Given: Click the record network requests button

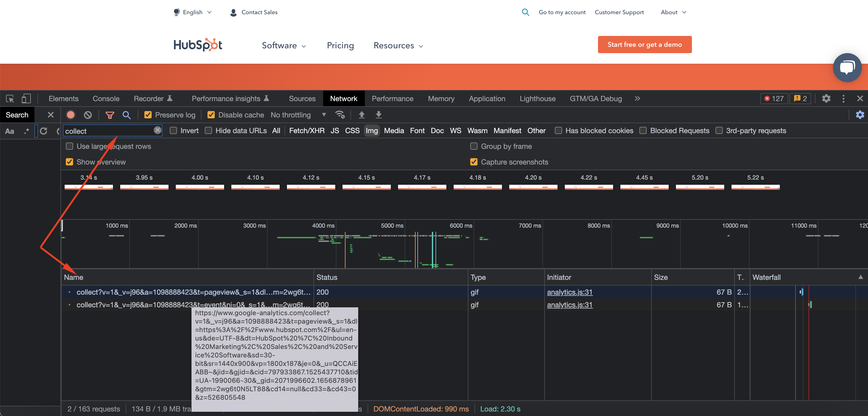Looking at the screenshot, I should (70, 114).
